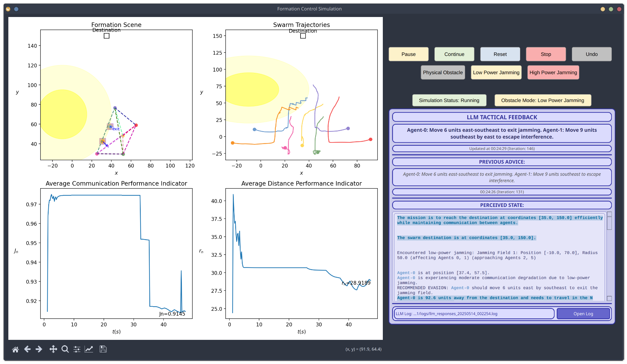
Task: Click the Open Log button
Action: click(583, 314)
